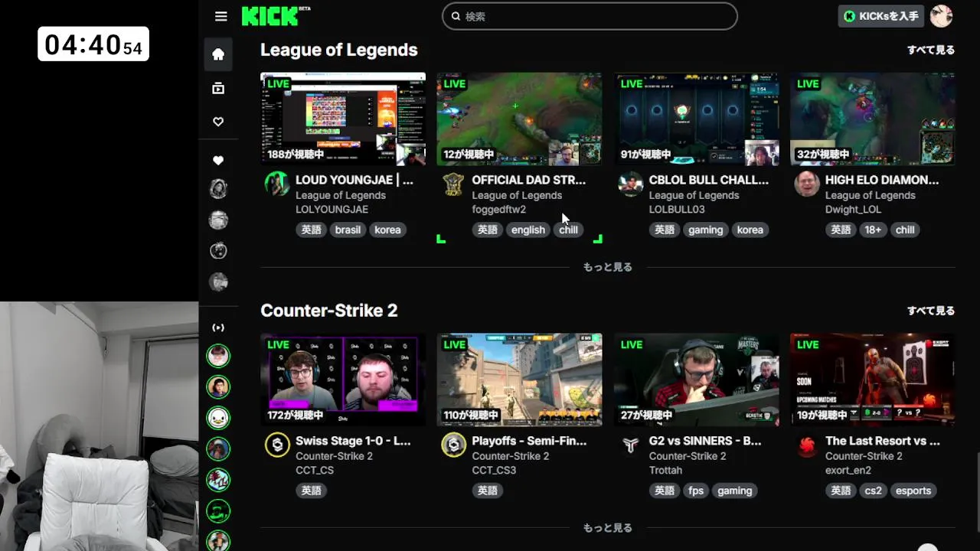Open the hamburger menu icon

pos(221,16)
